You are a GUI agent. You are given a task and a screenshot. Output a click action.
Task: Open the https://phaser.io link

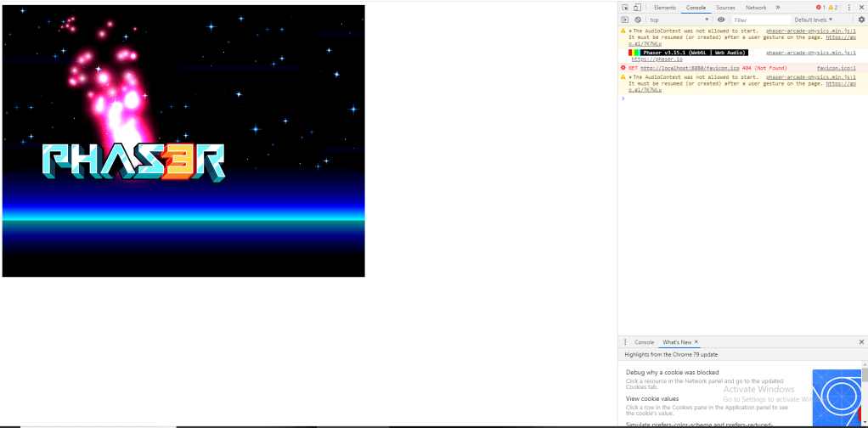pos(657,59)
